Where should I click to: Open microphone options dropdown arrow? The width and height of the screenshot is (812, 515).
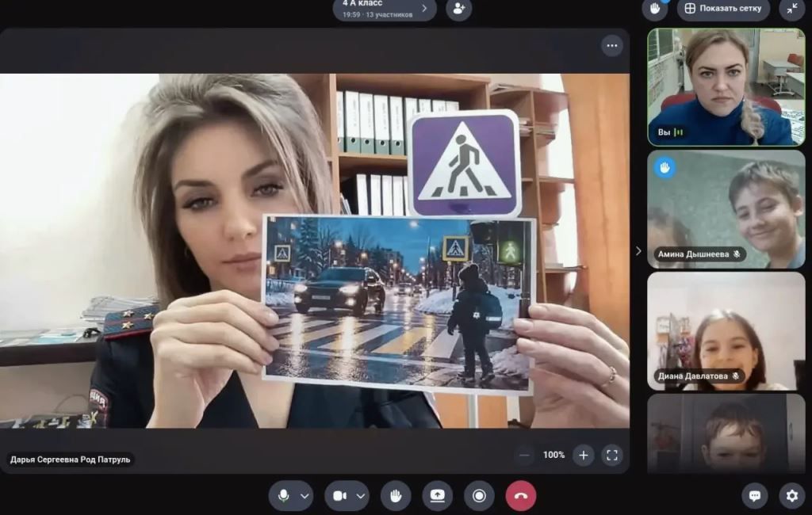click(304, 496)
